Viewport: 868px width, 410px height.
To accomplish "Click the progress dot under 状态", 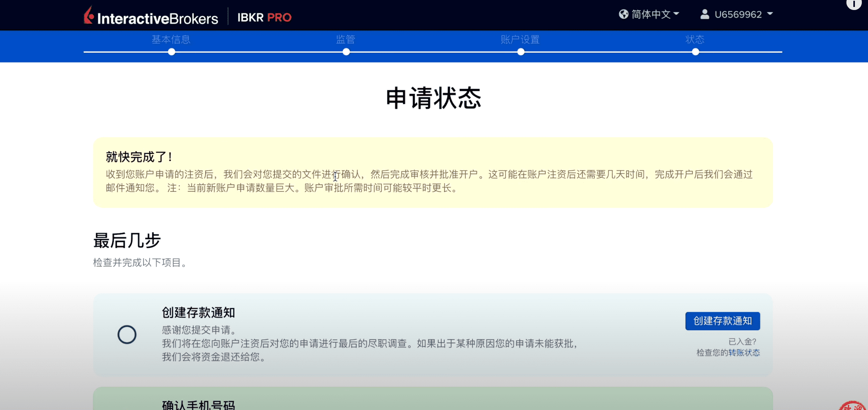I will pyautogui.click(x=695, y=51).
